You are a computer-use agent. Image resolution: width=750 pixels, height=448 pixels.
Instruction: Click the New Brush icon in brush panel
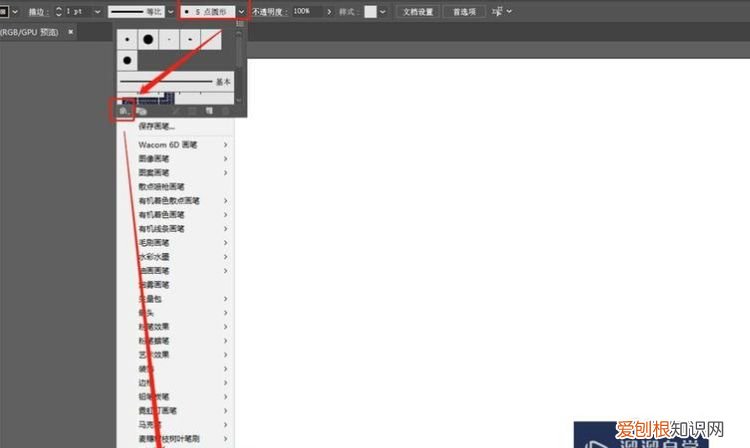tap(209, 111)
